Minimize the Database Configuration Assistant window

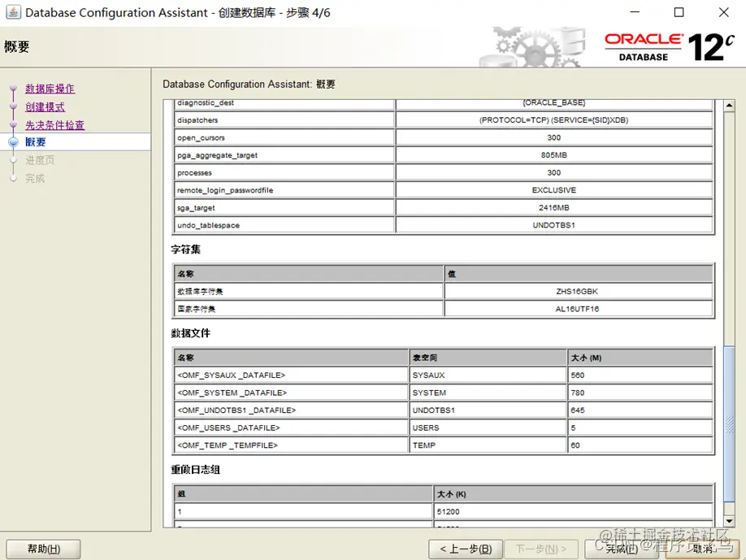[x=635, y=12]
